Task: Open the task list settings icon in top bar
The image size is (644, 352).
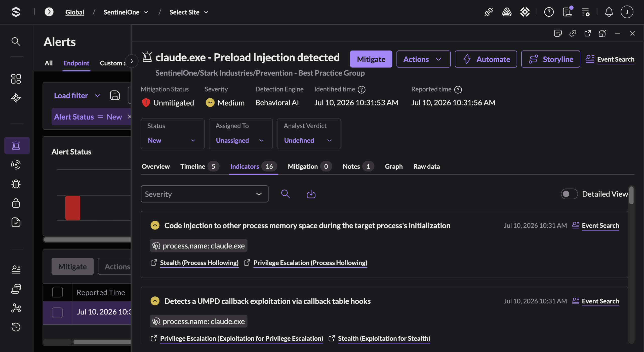Action: (585, 12)
